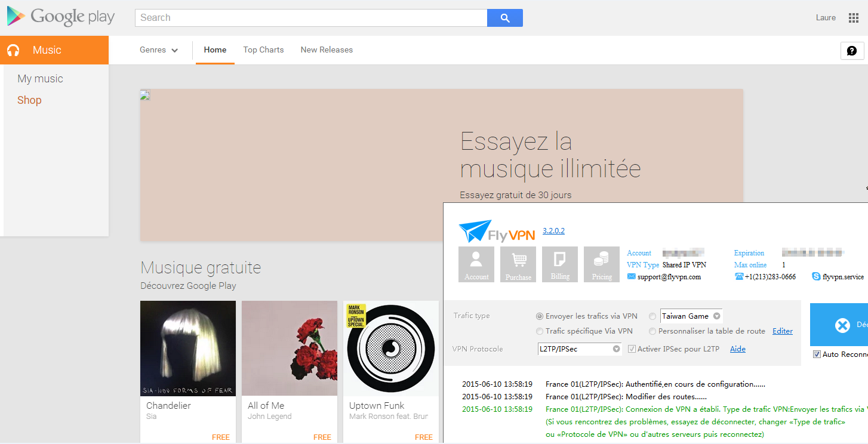Click FREE under All of Me
868x444 pixels.
coord(322,437)
